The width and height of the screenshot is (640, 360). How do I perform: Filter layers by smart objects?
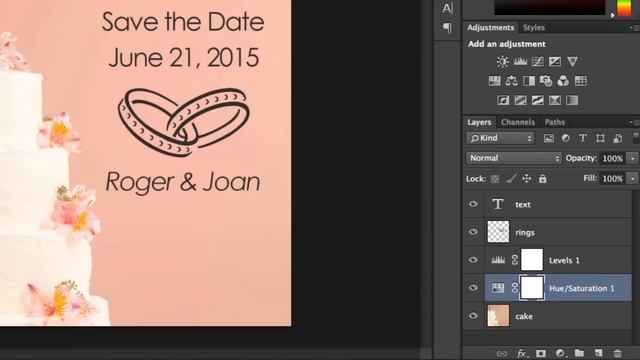pyautogui.click(x=618, y=138)
